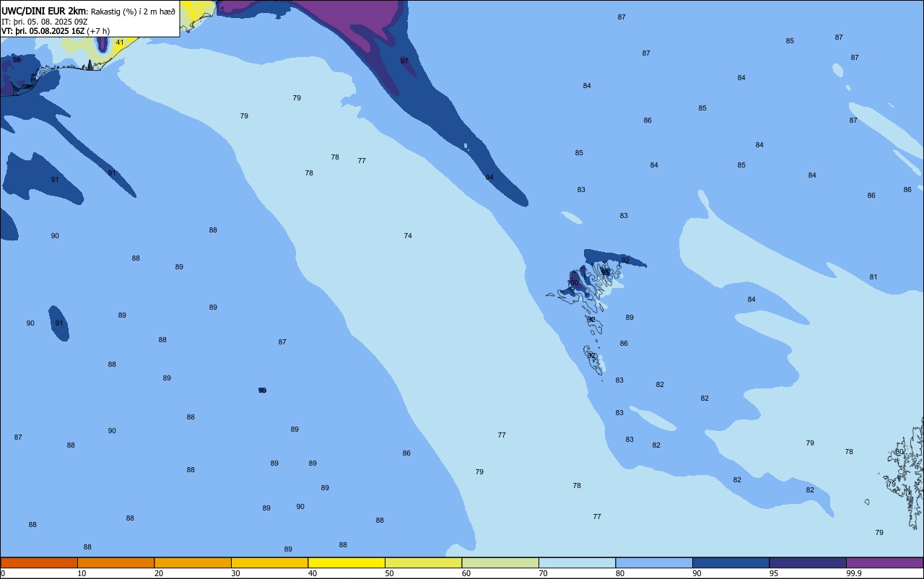Pick the 60–70 pale green legend swatch
The height and width of the screenshot is (579, 924).
pos(500,562)
